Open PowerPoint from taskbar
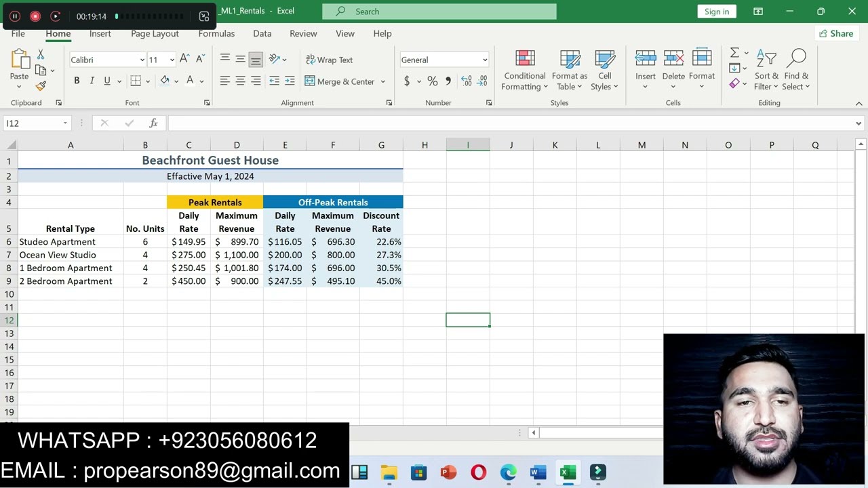 (448, 472)
